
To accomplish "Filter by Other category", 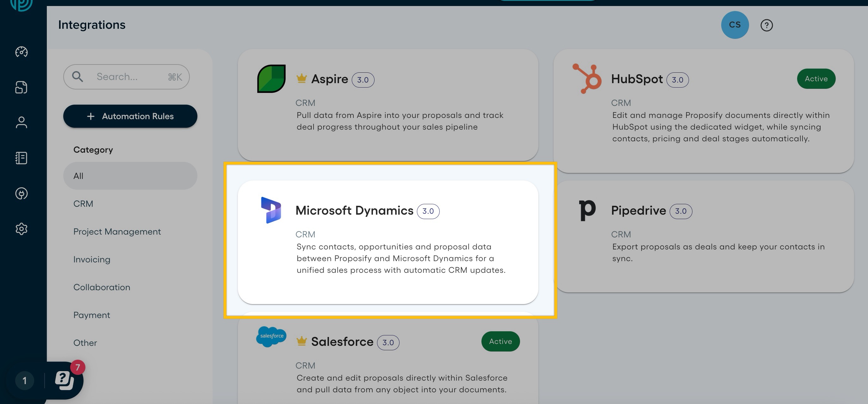I will click(85, 343).
